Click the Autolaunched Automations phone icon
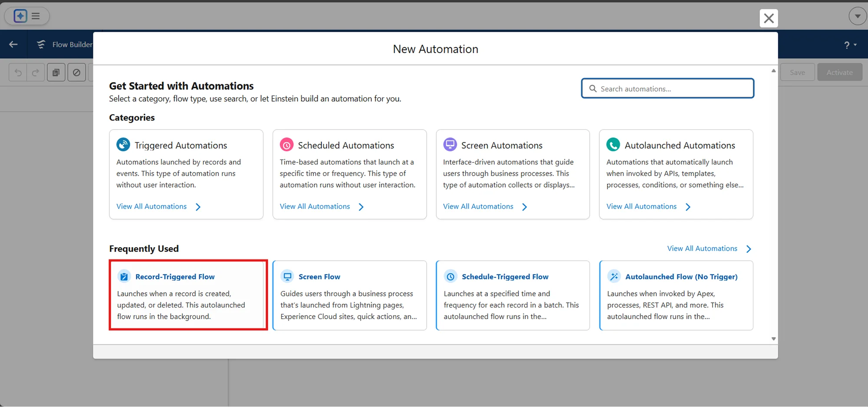 (613, 145)
